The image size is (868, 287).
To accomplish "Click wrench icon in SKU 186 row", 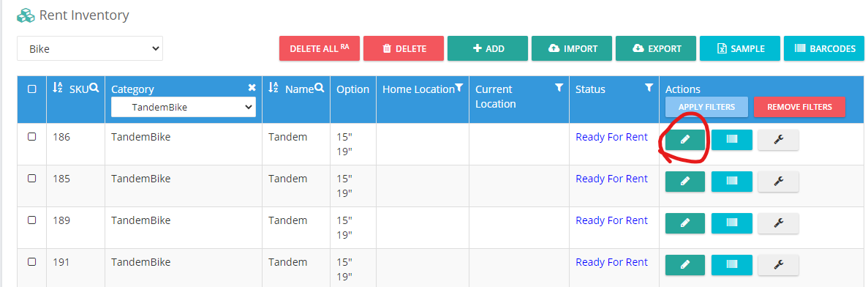I will [778, 140].
